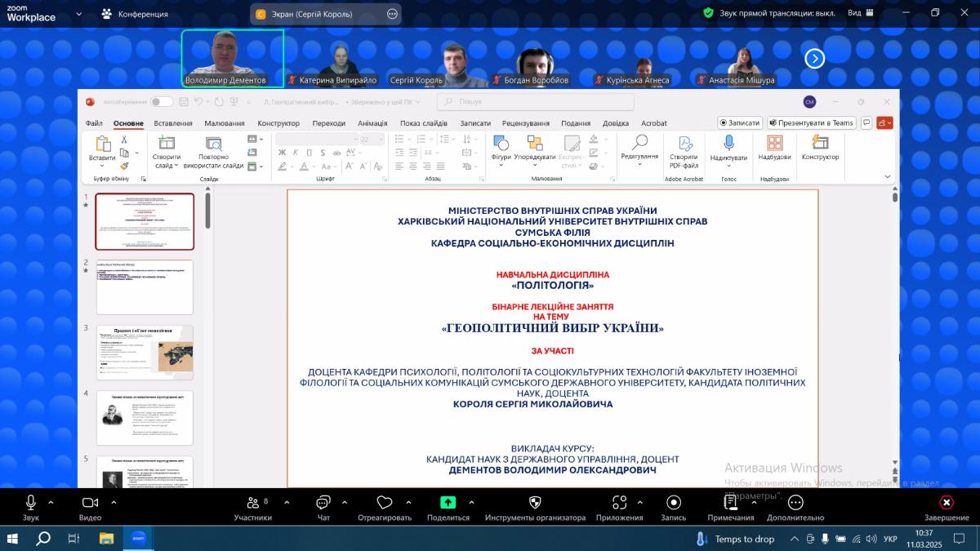Open the Вид view dropdown in Zoom
The image size is (980, 551).
tap(860, 13)
